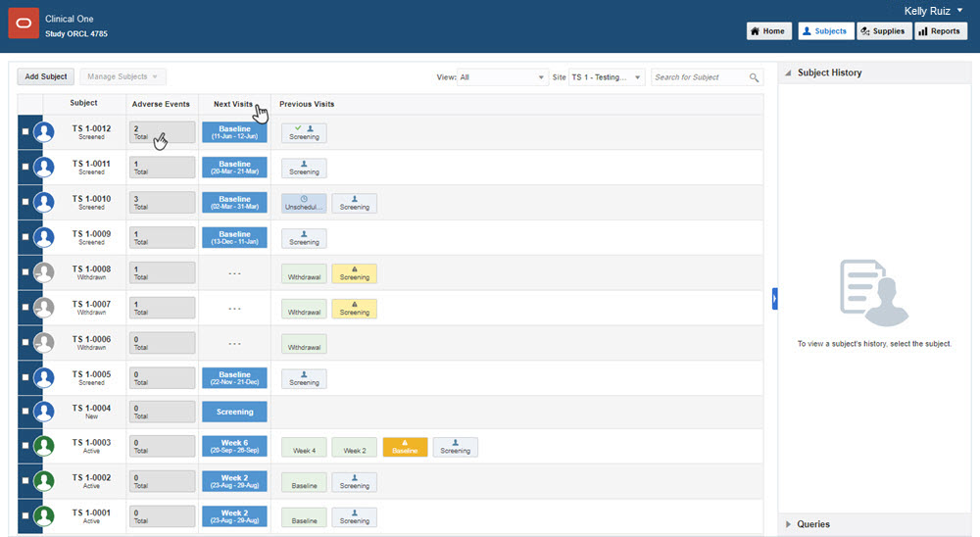
Task: View adverse events total for TS 1-0010
Action: (x=162, y=203)
